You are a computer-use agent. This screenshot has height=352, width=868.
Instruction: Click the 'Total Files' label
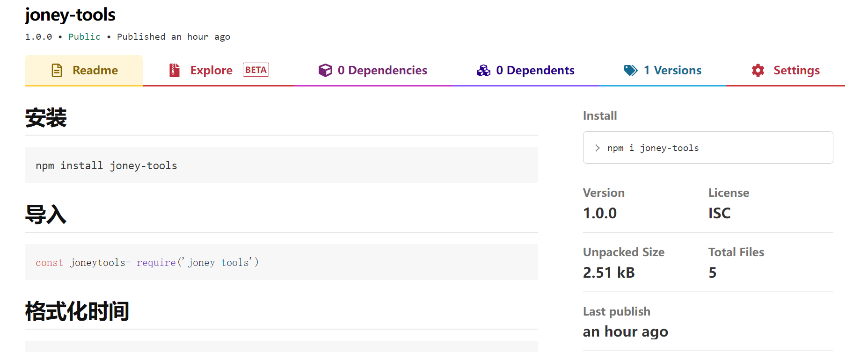tap(736, 252)
